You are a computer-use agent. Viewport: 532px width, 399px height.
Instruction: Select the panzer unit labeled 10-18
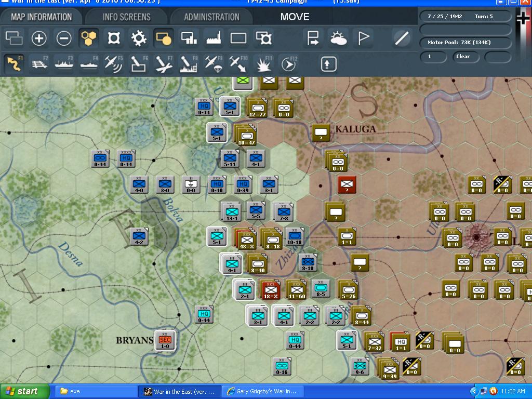pyautogui.click(x=295, y=237)
